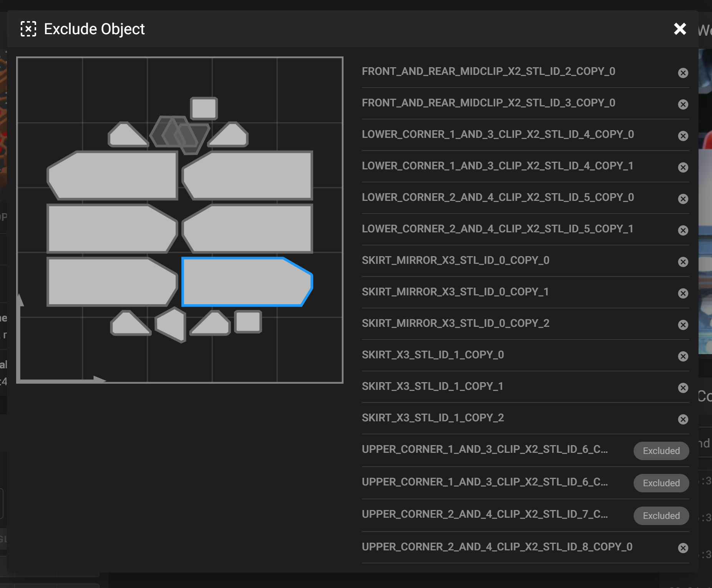712x588 pixels.
Task: Click the X icon for SKIRT_X3_STL_ID_1_COPY_1
Action: pos(683,388)
